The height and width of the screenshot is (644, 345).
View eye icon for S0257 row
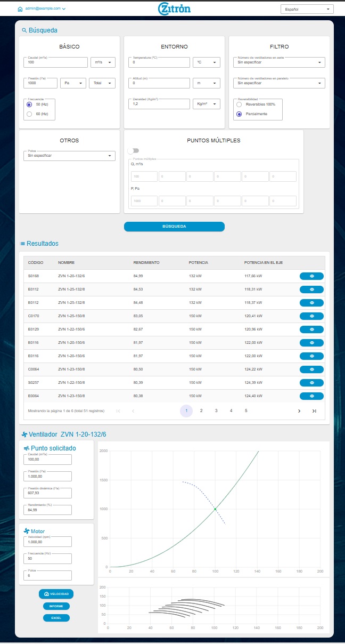coord(311,383)
